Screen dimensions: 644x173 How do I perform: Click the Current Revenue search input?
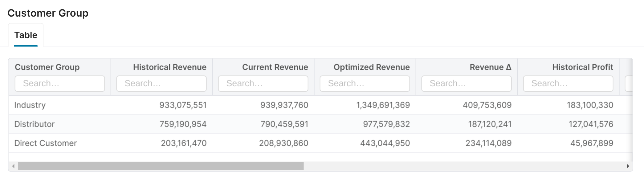tap(263, 84)
